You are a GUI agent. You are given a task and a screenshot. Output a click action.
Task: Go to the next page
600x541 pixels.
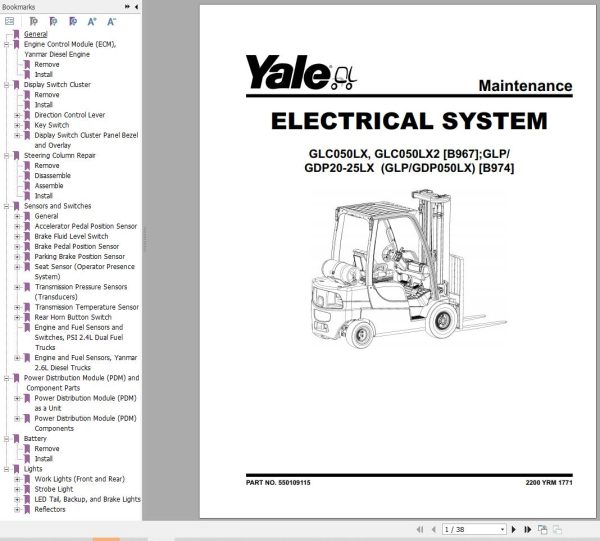[514, 530]
